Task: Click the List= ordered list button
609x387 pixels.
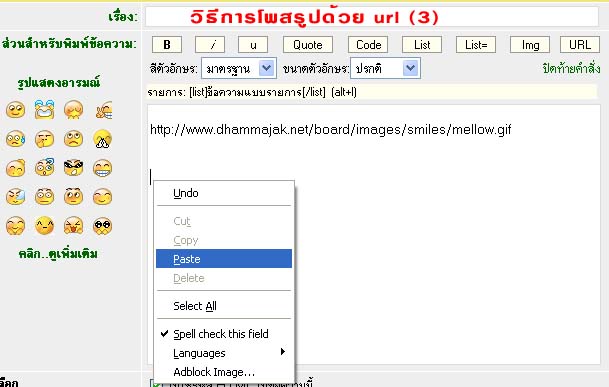Action: point(476,45)
